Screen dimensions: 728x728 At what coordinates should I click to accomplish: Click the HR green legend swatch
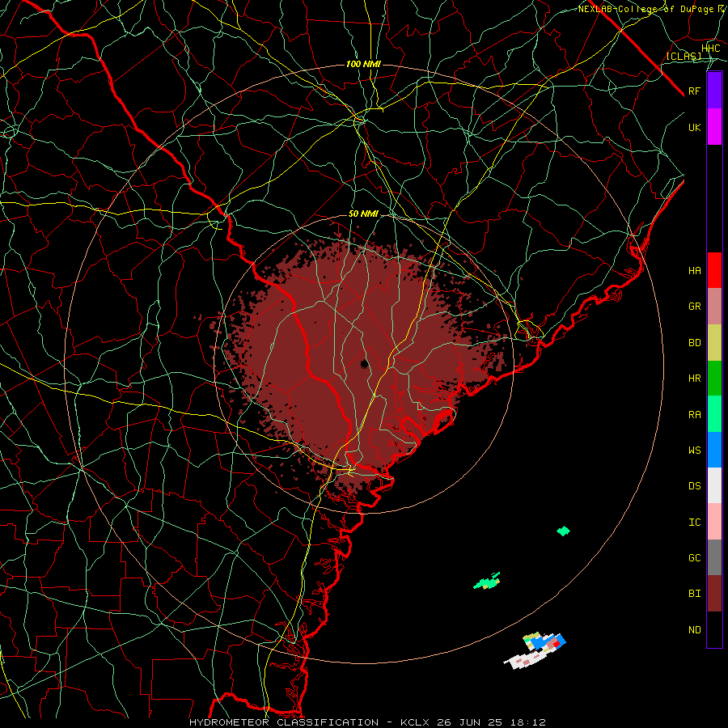[x=714, y=379]
